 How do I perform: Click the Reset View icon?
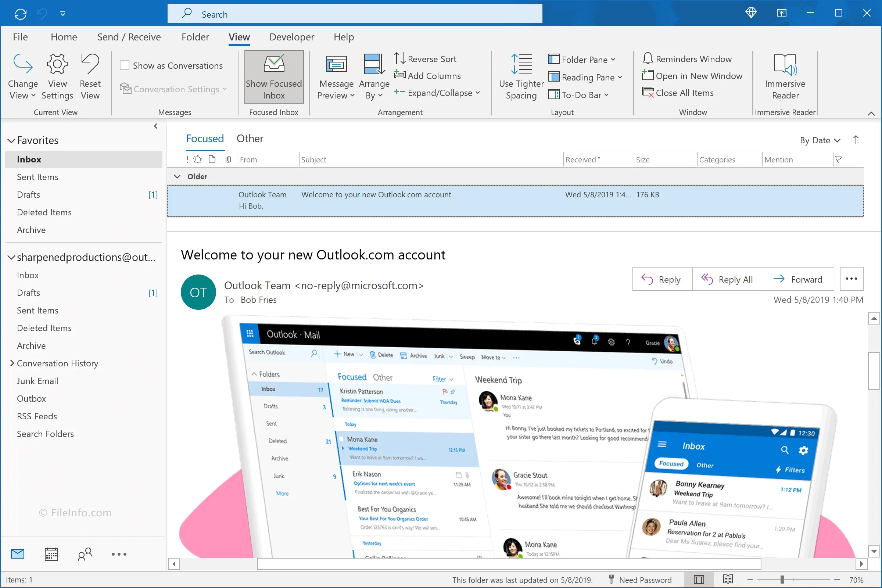pos(90,64)
